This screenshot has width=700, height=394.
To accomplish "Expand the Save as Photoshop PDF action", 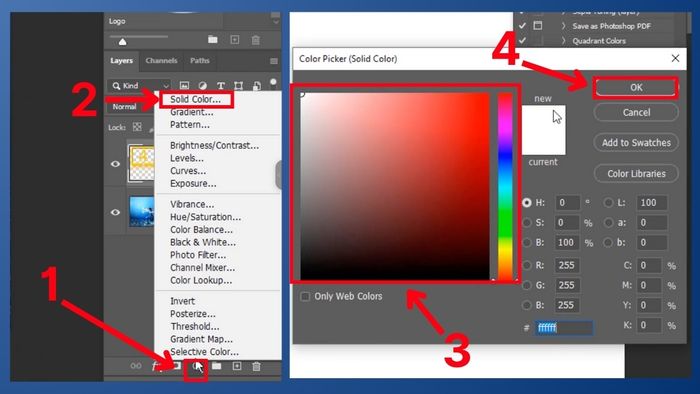I will [x=563, y=26].
